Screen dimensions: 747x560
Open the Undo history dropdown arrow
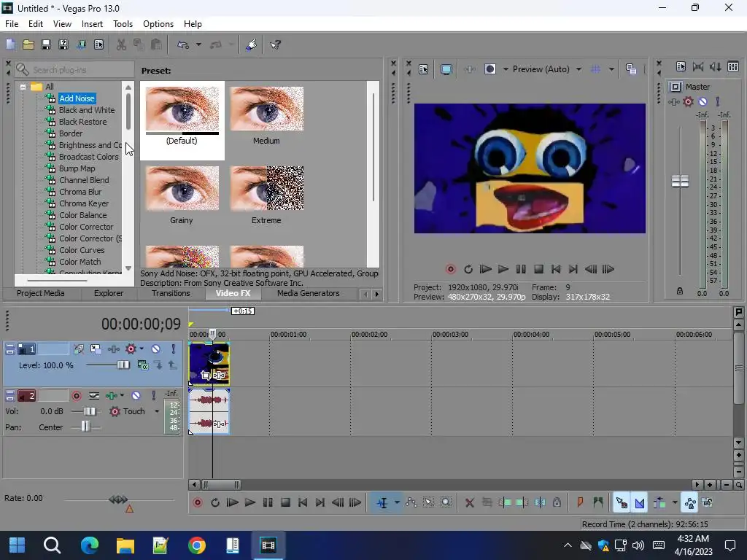[198, 44]
